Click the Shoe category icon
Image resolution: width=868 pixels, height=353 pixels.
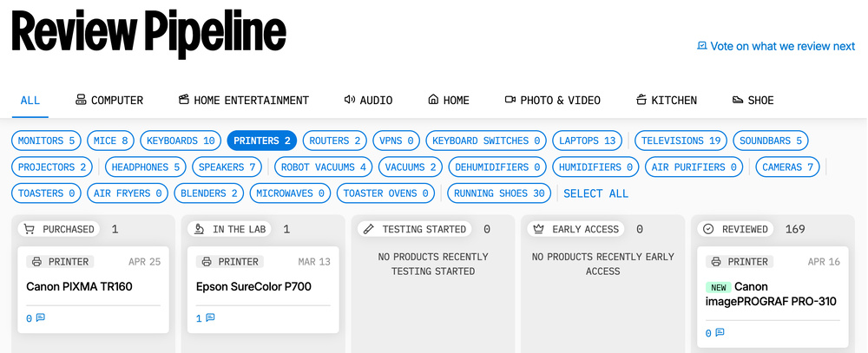point(738,100)
